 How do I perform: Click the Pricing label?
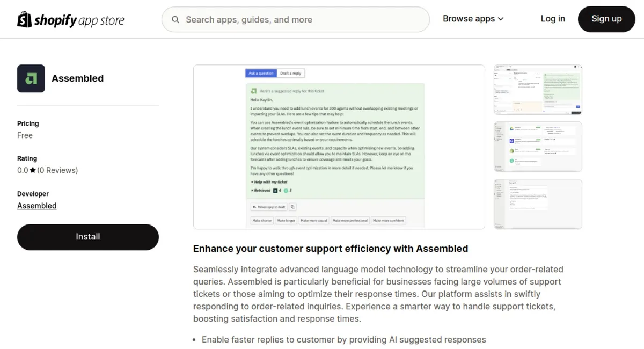pos(28,123)
